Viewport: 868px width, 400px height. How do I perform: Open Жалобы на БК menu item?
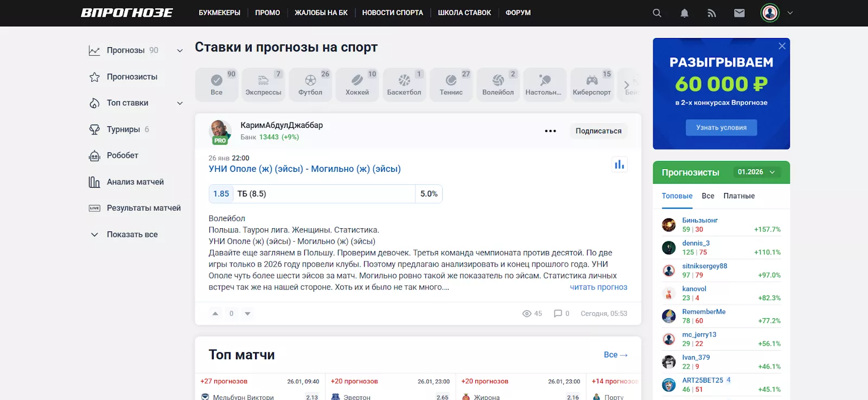(x=321, y=12)
